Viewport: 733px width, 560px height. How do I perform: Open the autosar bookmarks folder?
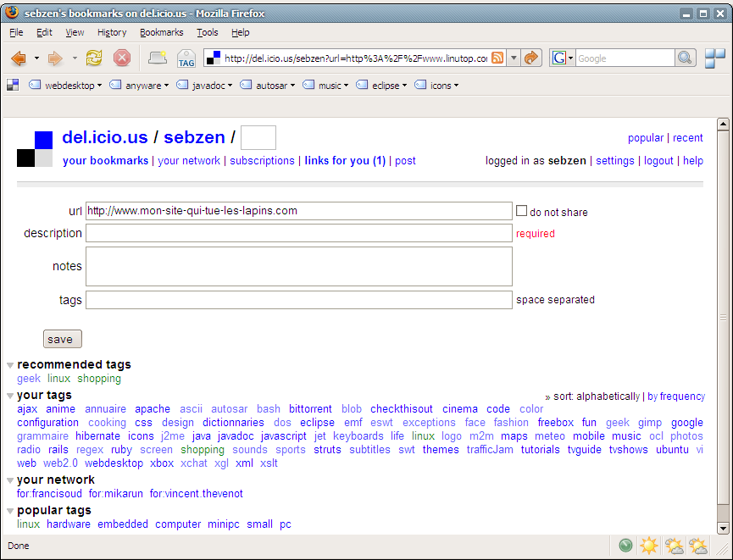coord(268,85)
